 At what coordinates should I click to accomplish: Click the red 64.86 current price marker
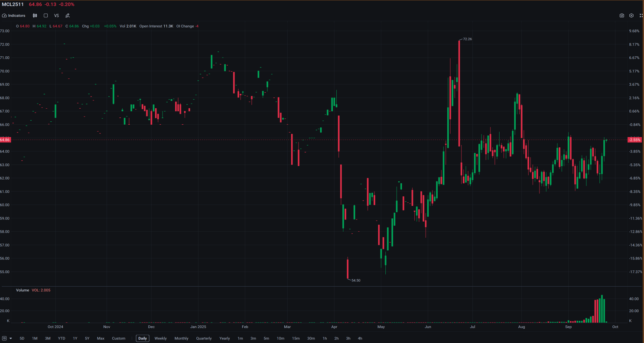click(x=5, y=140)
